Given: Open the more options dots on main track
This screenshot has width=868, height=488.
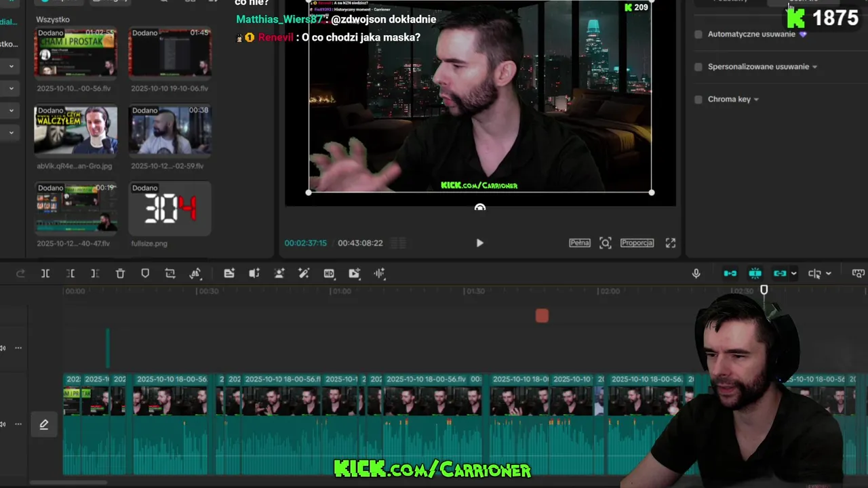Looking at the screenshot, I should click(18, 424).
